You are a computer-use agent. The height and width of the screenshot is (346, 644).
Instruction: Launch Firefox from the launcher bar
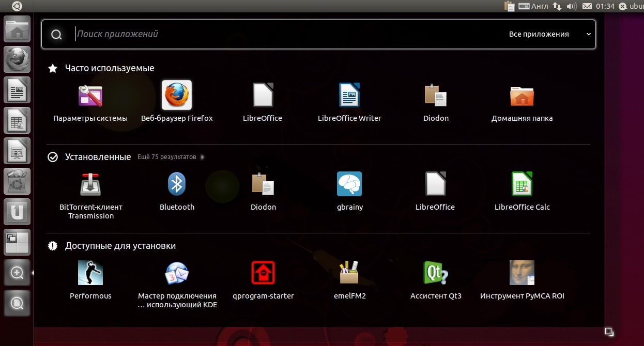pos(18,60)
